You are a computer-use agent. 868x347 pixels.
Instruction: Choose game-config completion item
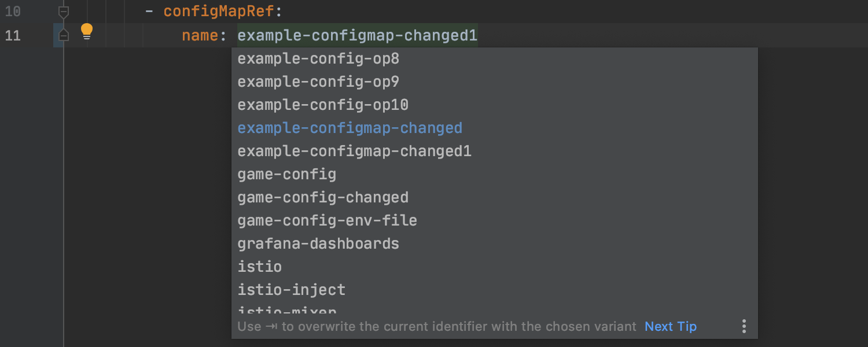click(x=495, y=175)
